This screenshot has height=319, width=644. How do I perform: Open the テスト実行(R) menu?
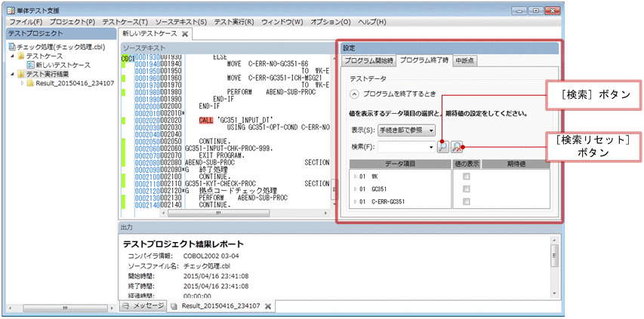234,22
